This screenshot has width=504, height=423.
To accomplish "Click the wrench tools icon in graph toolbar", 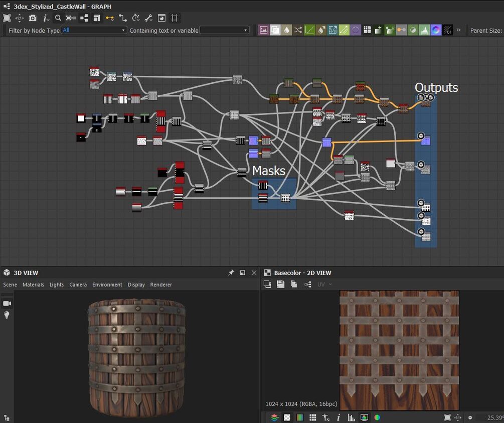I will [x=148, y=18].
